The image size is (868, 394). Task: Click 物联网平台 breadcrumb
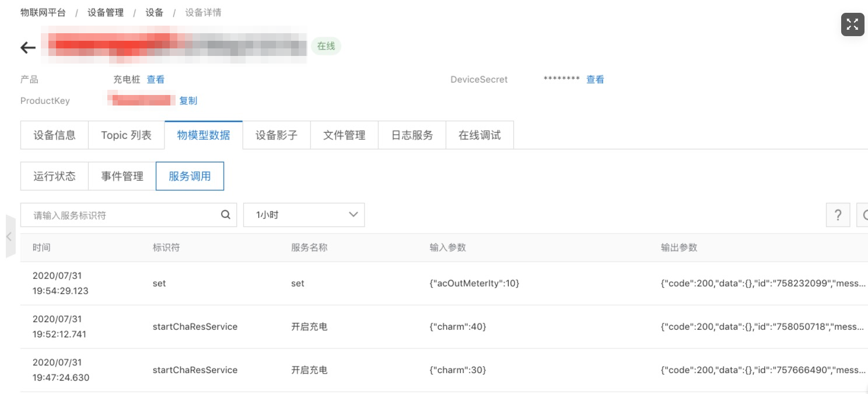43,12
